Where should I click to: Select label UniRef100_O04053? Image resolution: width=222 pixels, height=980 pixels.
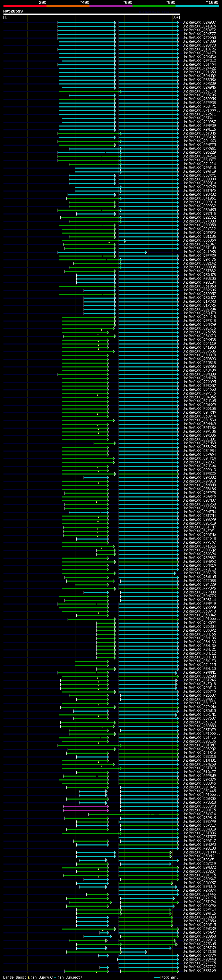point(199,390)
